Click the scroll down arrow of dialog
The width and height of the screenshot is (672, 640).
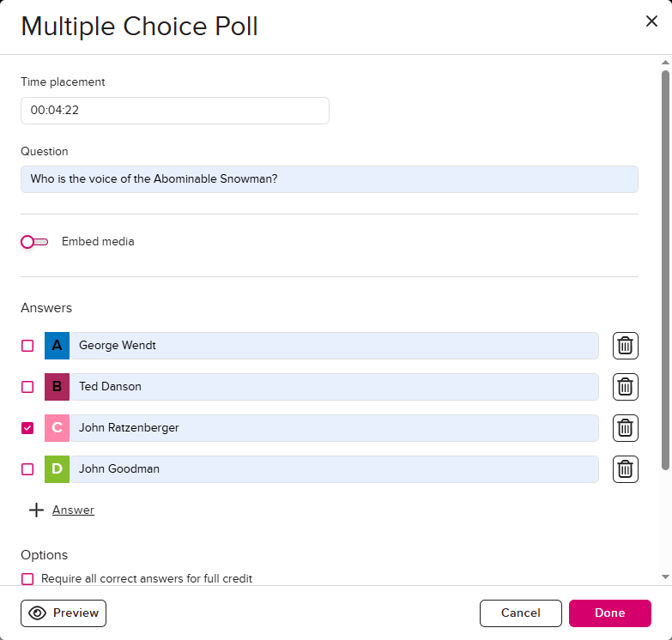click(x=665, y=577)
